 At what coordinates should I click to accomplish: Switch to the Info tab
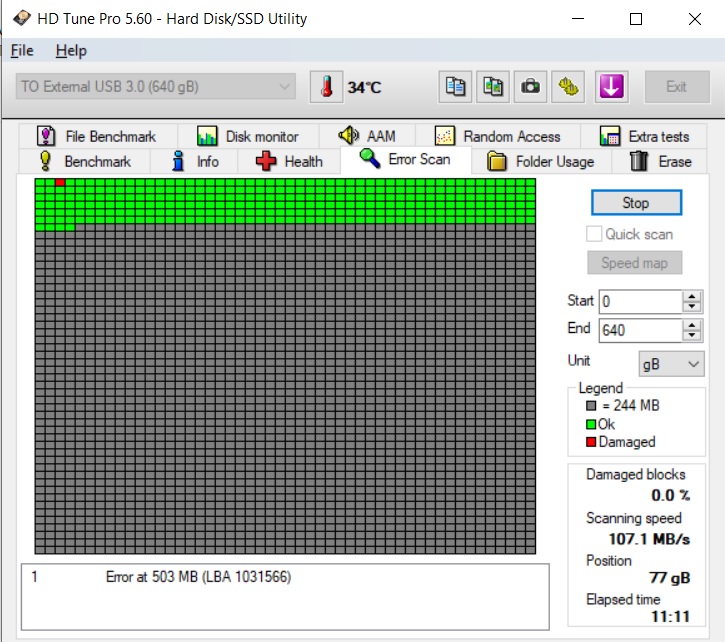[x=194, y=161]
